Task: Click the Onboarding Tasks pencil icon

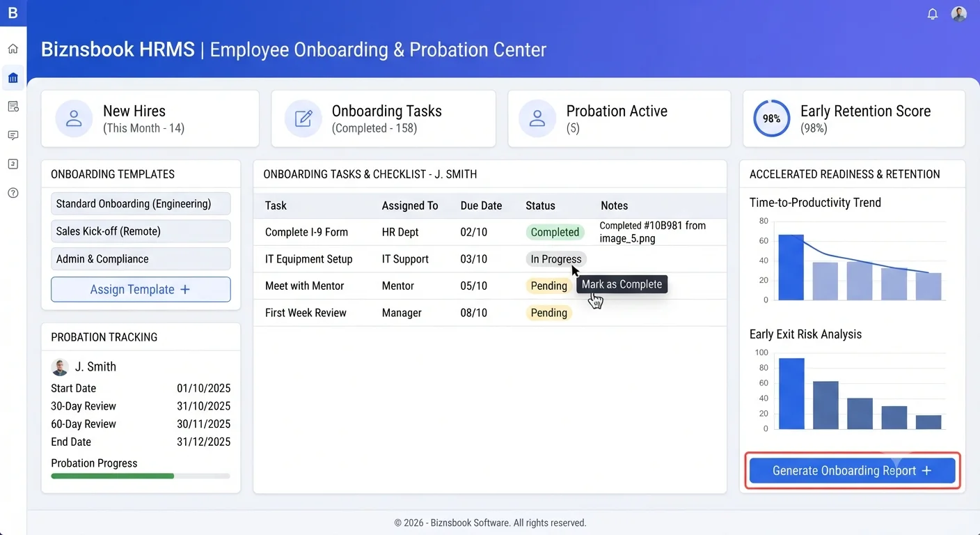Action: coord(303,118)
